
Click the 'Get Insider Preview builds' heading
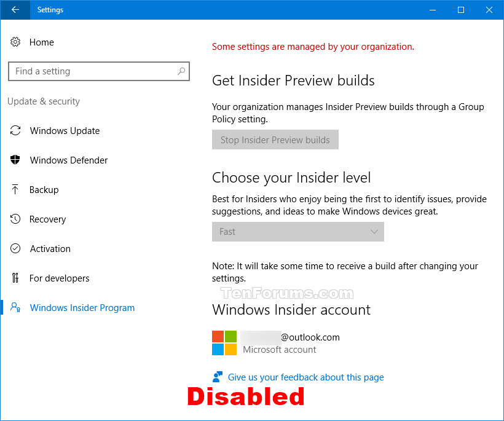click(293, 81)
